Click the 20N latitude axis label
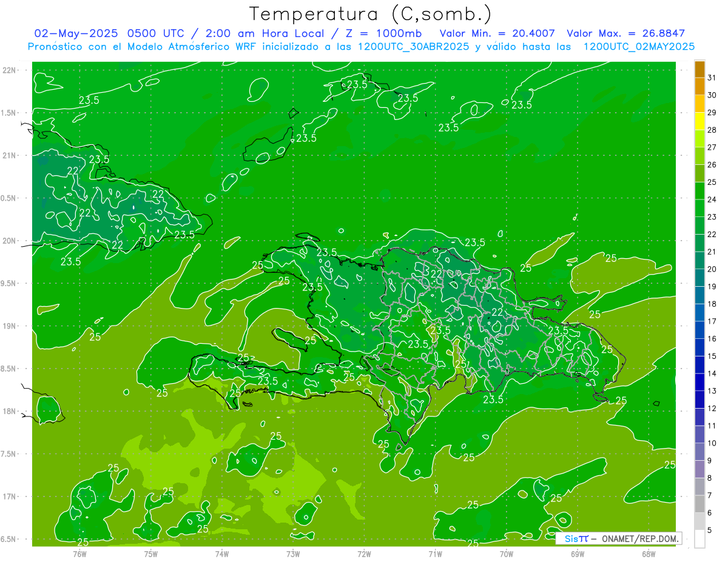The height and width of the screenshot is (562, 728). pyautogui.click(x=10, y=241)
